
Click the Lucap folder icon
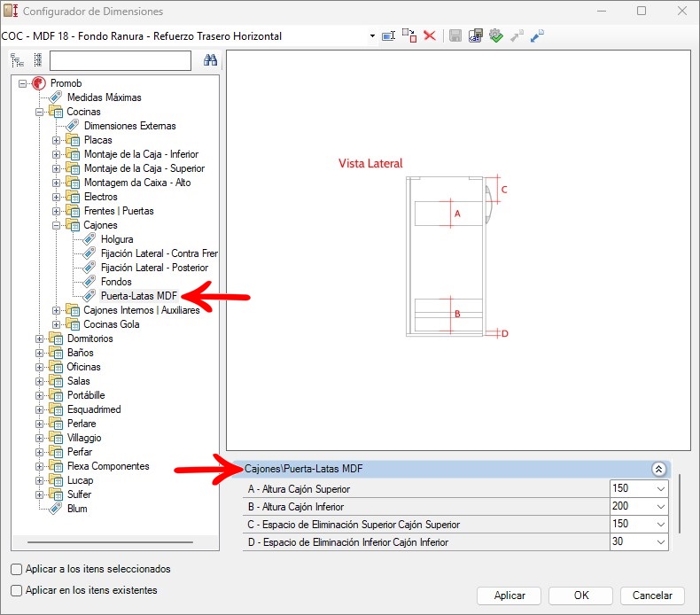56,480
